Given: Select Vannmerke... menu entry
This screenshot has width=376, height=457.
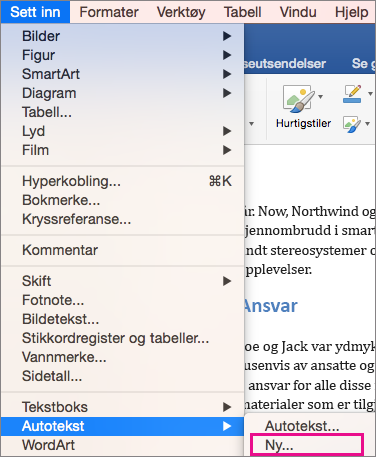Looking at the screenshot, I should point(122,357).
